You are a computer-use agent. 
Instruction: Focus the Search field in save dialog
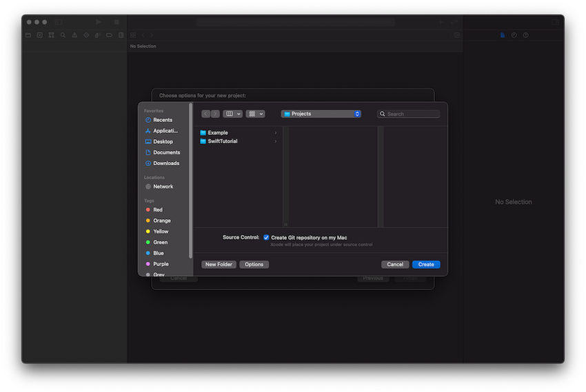coord(409,114)
